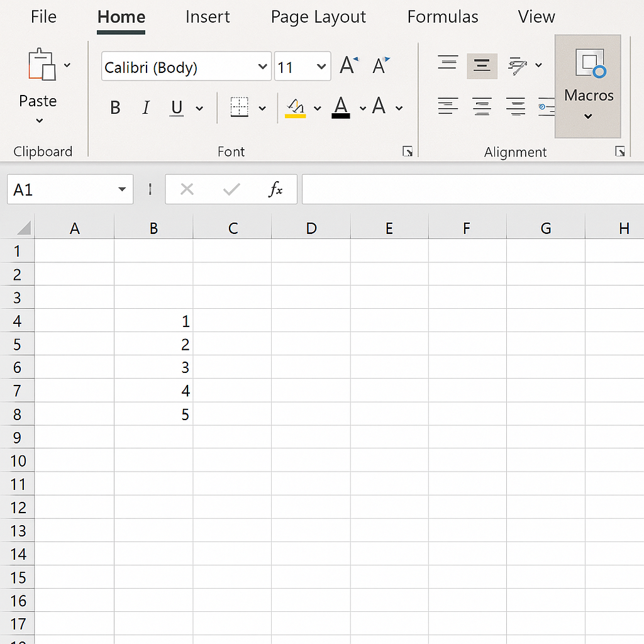Open the Alignment dialog launcher
The width and height of the screenshot is (644, 644).
pos(620,152)
